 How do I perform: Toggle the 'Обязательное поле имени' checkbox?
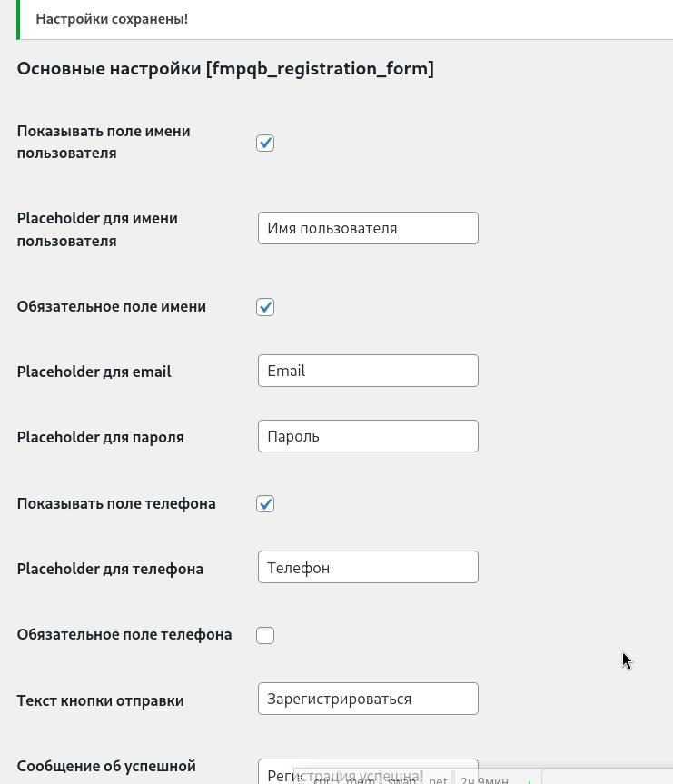[x=265, y=307]
